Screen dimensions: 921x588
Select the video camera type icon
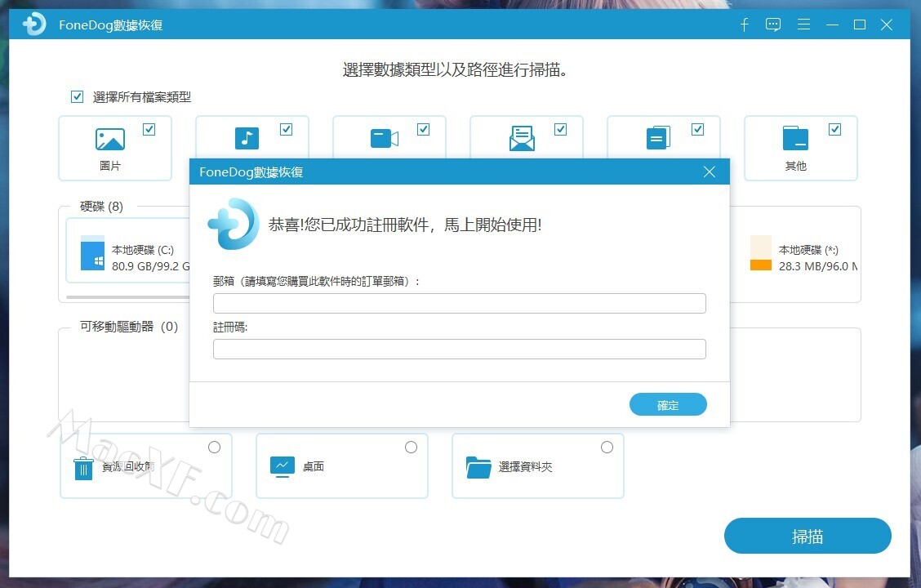point(384,139)
